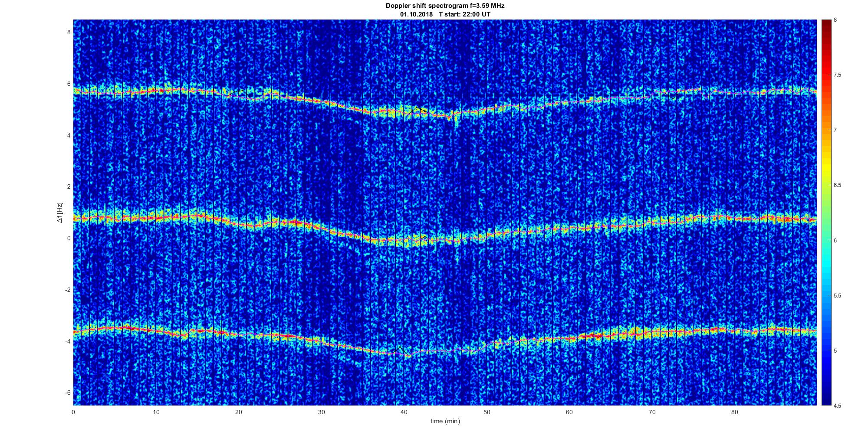Click the y-axis label 'Δf [Hz]'
Image resolution: width=868 pixels, height=435 pixels.
[60, 213]
